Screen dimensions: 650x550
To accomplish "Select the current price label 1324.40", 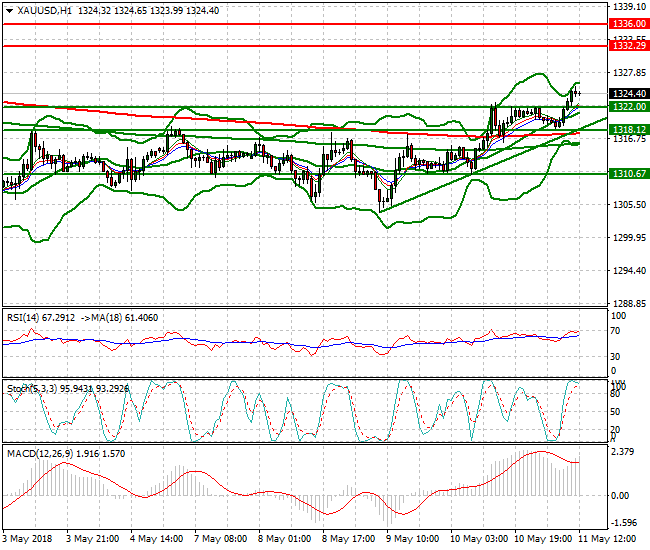I will point(629,94).
